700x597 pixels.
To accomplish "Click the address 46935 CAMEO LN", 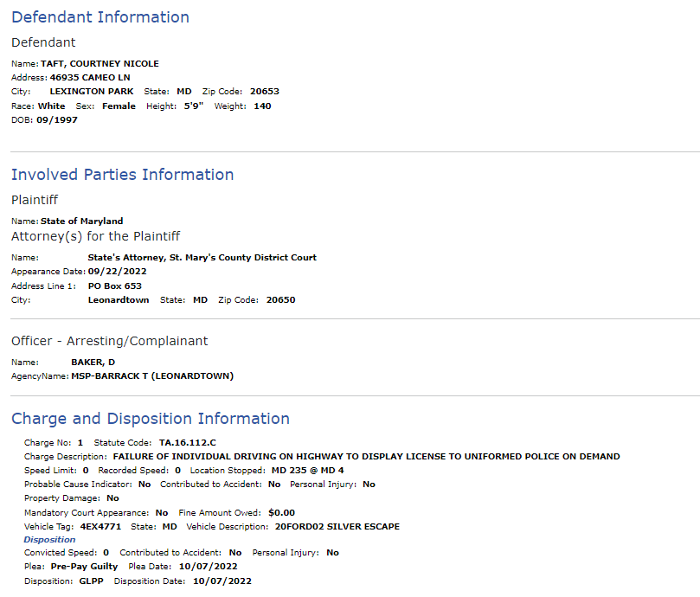I will (90, 77).
